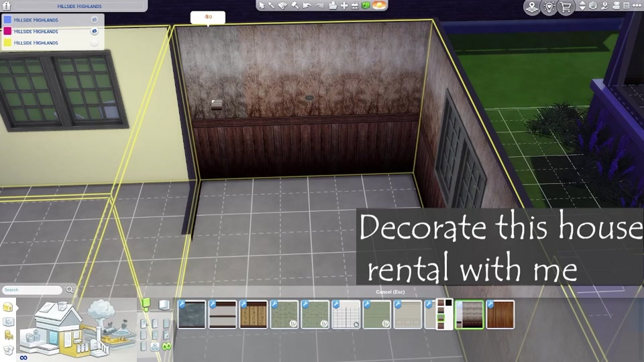This screenshot has width=644, height=362.
Task: Switch to the yellow chair objects tab
Action: tap(8, 335)
